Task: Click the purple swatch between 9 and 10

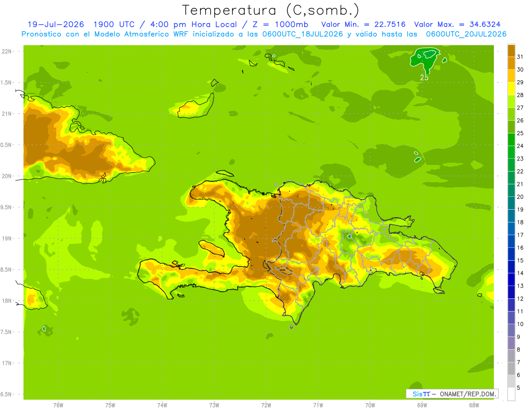Action: tap(511, 330)
